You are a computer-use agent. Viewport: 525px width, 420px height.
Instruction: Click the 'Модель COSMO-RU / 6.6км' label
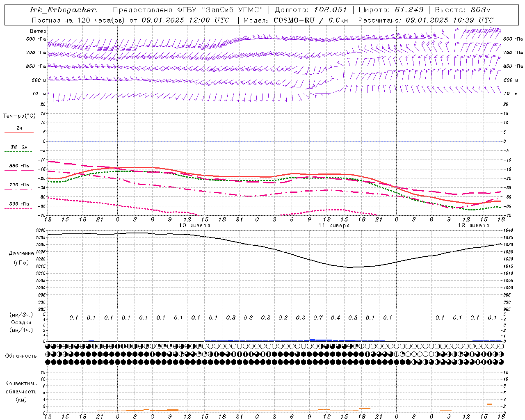point(296,20)
